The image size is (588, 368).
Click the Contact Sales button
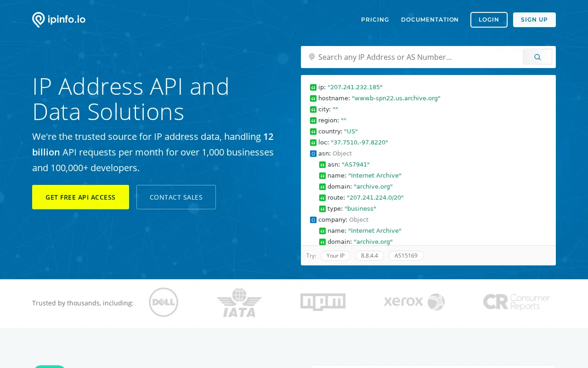click(x=176, y=197)
